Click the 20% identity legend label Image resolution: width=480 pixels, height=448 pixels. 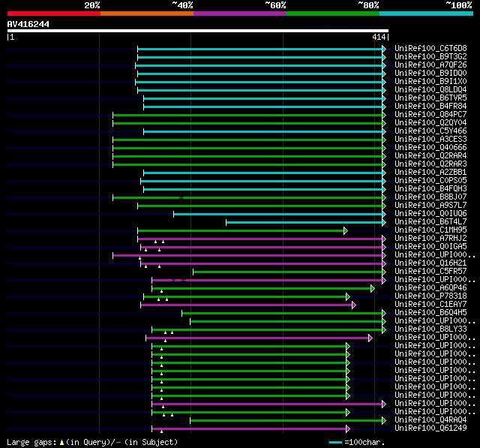[92, 5]
